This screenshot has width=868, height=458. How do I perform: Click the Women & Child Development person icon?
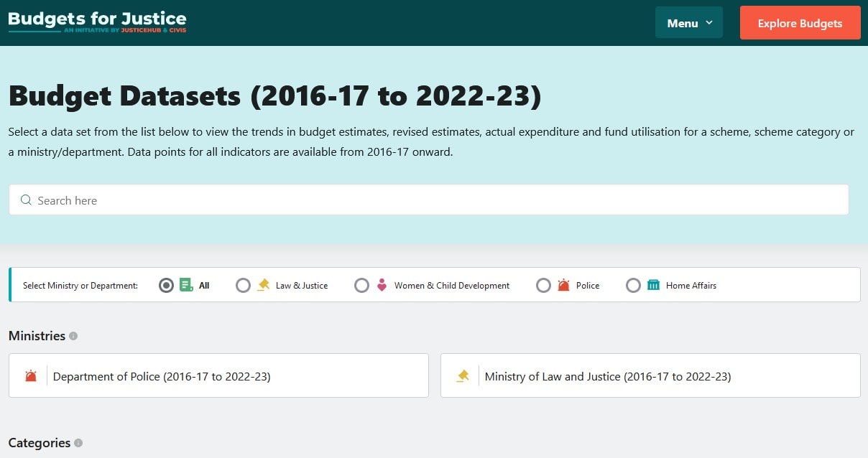382,285
